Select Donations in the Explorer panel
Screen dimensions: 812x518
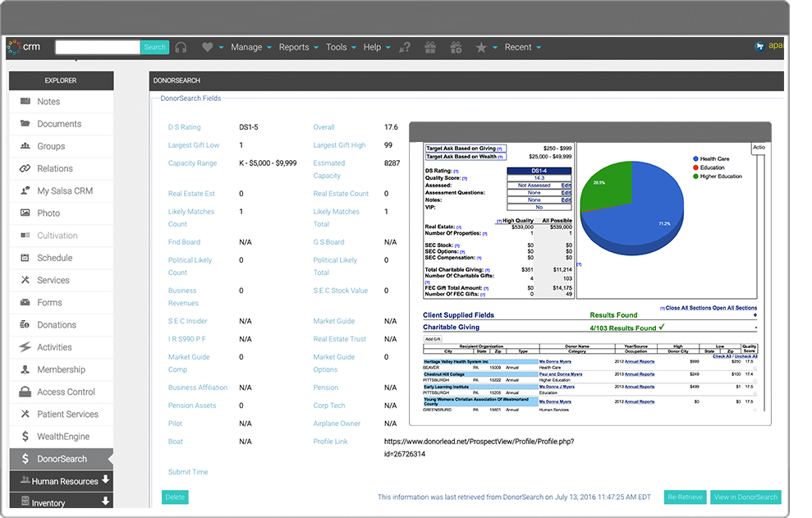(61, 325)
